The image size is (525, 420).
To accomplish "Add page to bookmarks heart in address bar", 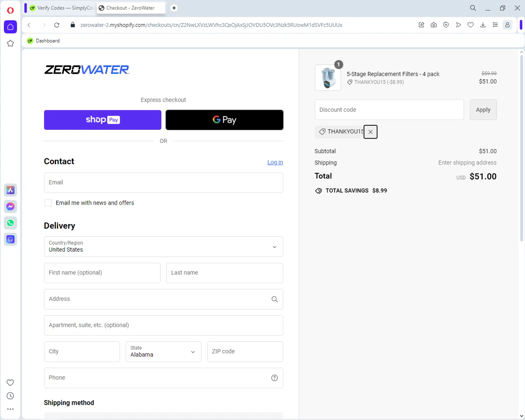I will pyautogui.click(x=470, y=25).
